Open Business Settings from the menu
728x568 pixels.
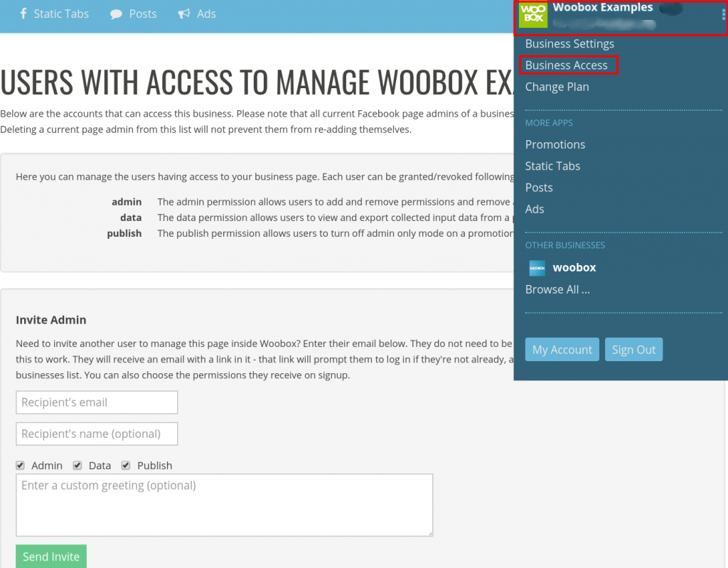click(569, 43)
